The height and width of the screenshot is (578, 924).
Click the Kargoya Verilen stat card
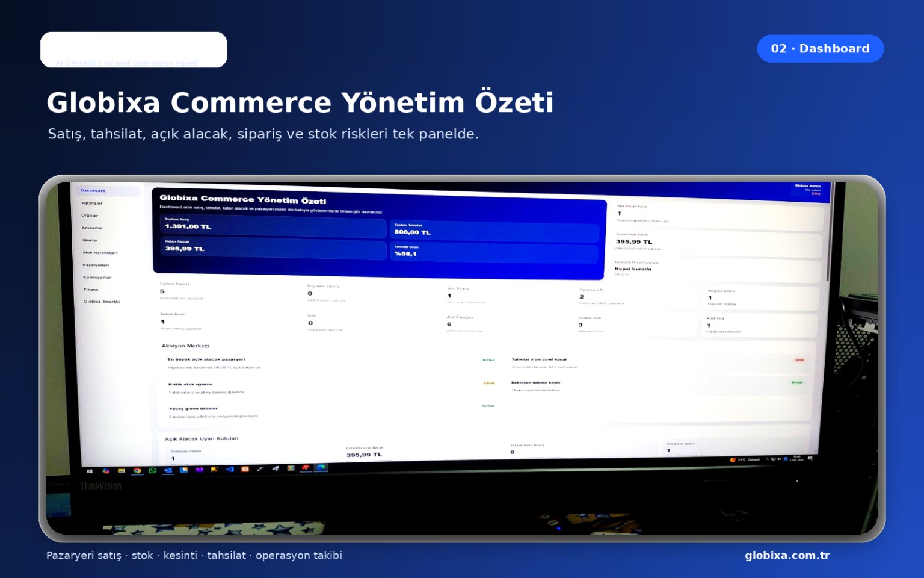(x=762, y=297)
